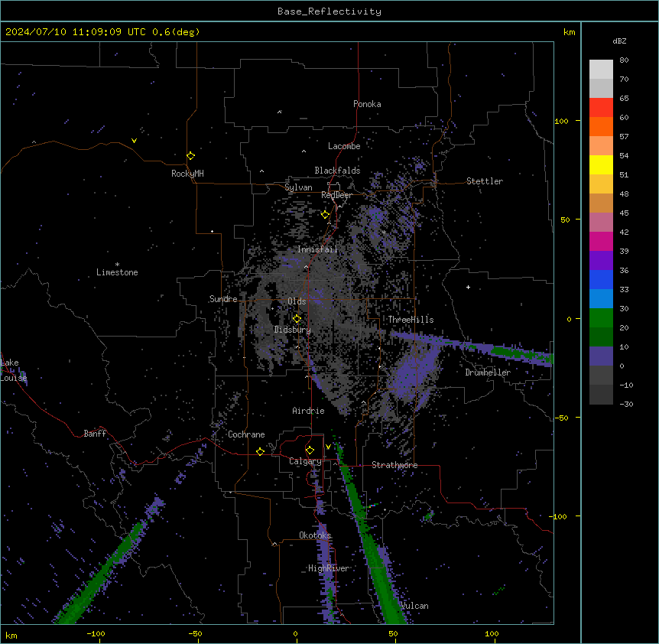This screenshot has height=644, width=659.
Task: Click the asterisk marker above Limestone label
Action: tap(117, 265)
